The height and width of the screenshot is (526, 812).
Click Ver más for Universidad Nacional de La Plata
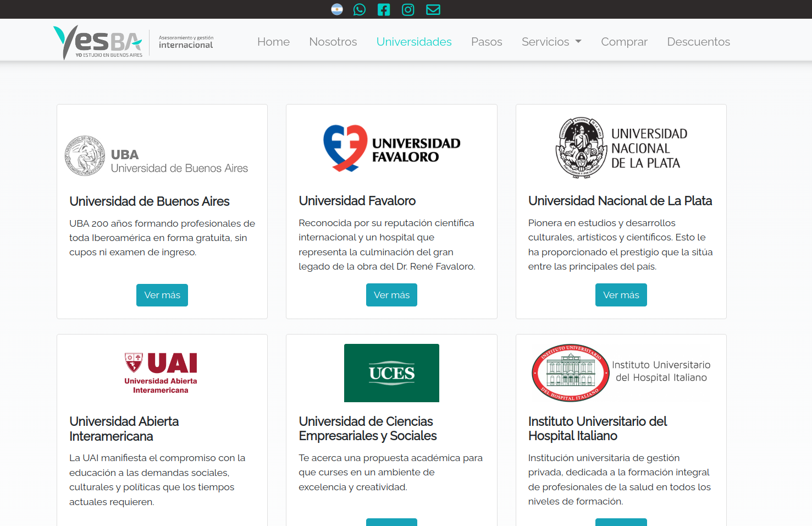(x=621, y=295)
